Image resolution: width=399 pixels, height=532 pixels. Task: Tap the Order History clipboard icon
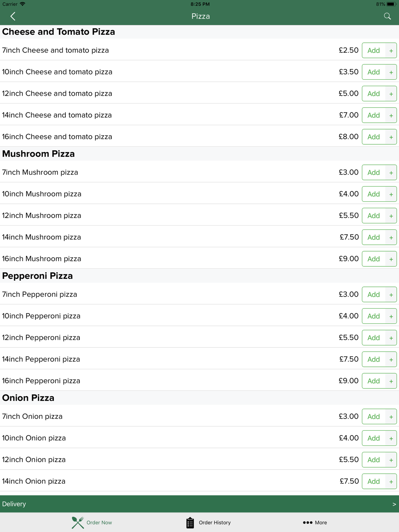point(190,522)
